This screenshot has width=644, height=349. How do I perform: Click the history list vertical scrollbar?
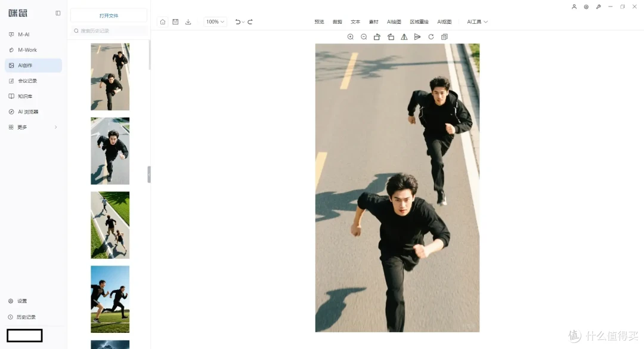(x=150, y=55)
